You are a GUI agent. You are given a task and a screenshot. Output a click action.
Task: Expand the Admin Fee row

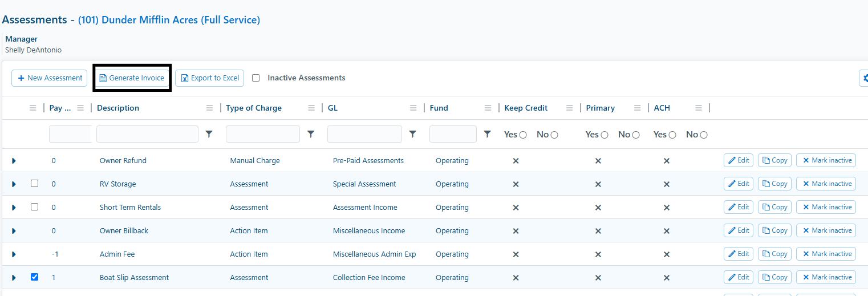[x=14, y=254]
